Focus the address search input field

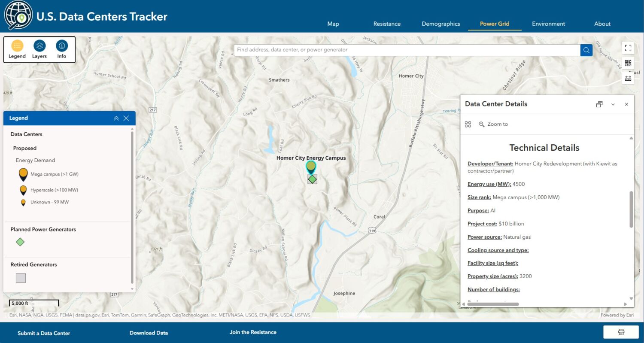tap(407, 50)
